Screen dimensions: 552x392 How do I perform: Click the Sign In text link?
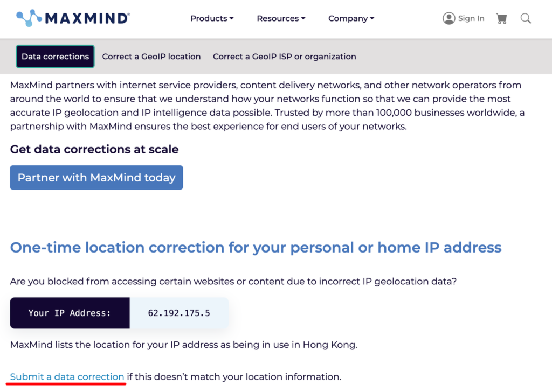coord(471,18)
